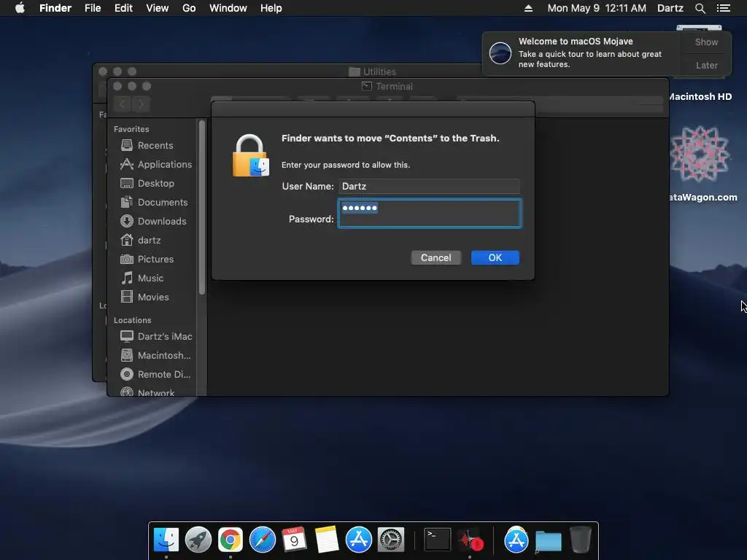Image resolution: width=747 pixels, height=560 pixels.
Task: Open Google Chrome from the Dock
Action: pos(231,540)
